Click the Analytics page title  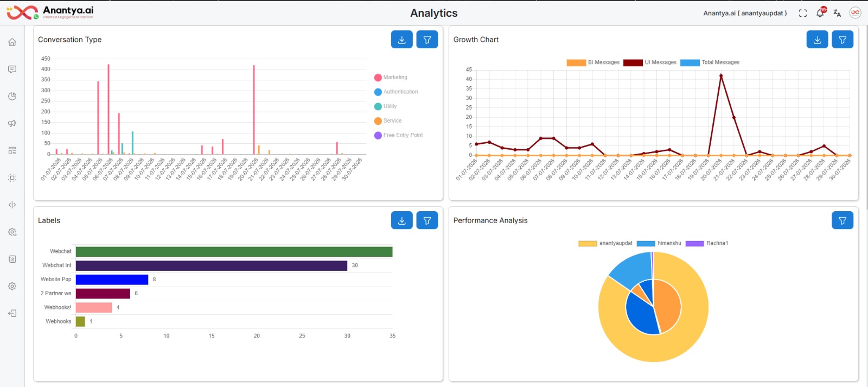tap(434, 13)
